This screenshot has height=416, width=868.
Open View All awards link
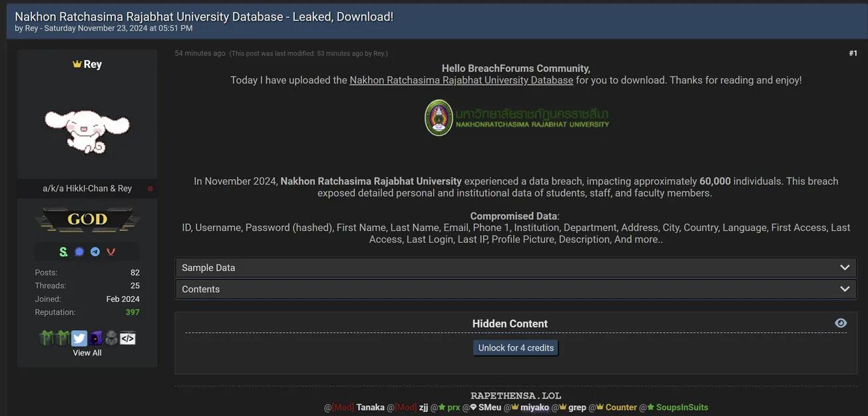(x=87, y=352)
